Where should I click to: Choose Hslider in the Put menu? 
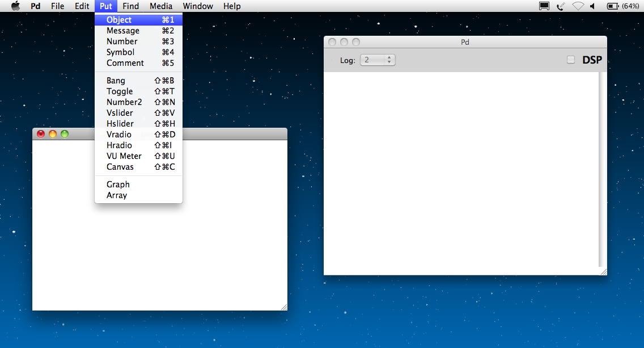pos(138,124)
